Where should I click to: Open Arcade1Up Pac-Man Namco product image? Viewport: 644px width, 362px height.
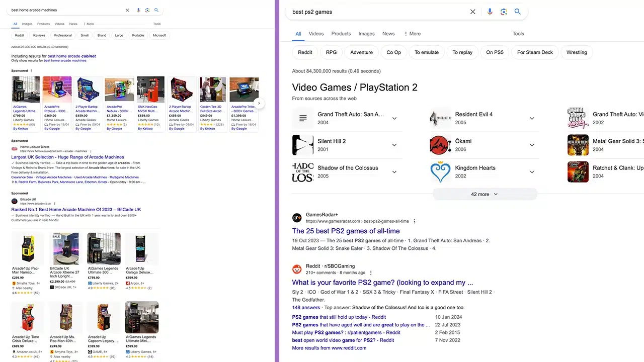tap(28, 248)
